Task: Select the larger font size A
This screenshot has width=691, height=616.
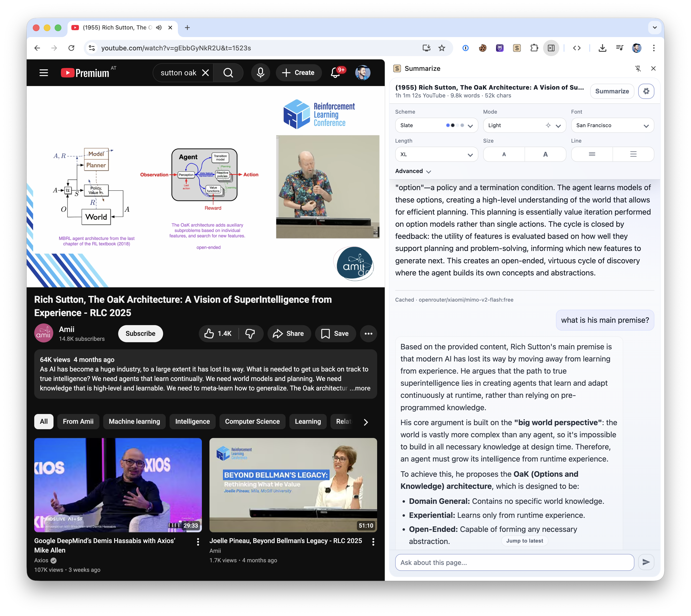Action: pyautogui.click(x=545, y=154)
